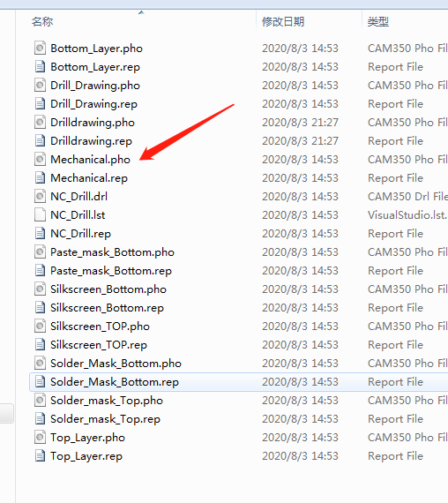Click the Solder_mask_Top.rep report icon

[x=40, y=418]
